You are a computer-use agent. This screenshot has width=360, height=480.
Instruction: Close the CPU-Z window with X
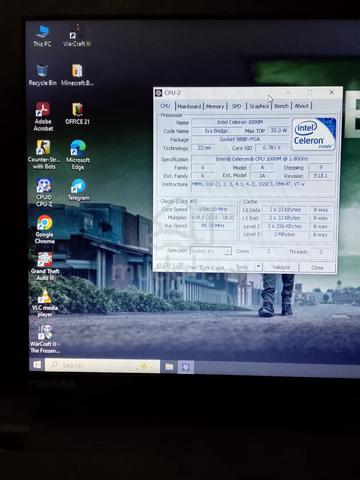331,92
